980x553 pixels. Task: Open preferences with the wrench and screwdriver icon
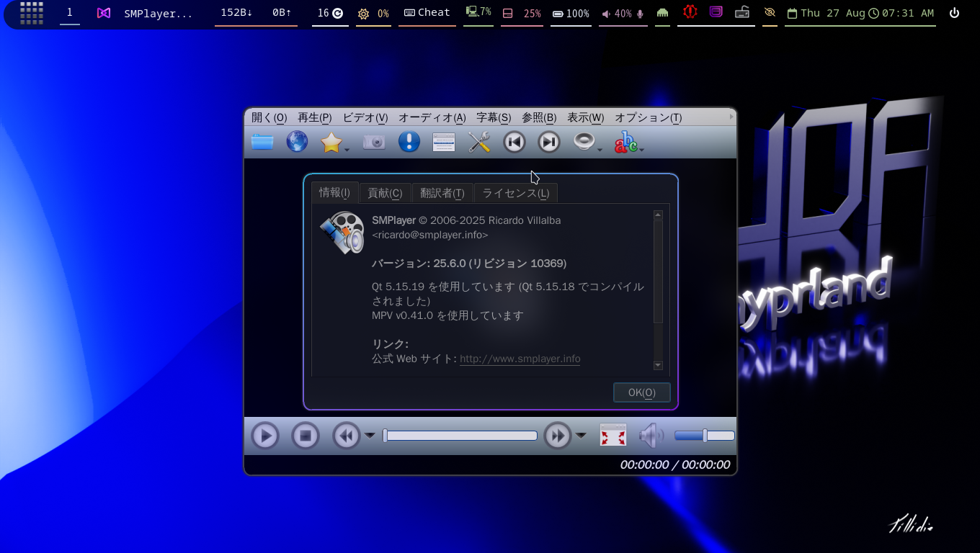pyautogui.click(x=479, y=142)
